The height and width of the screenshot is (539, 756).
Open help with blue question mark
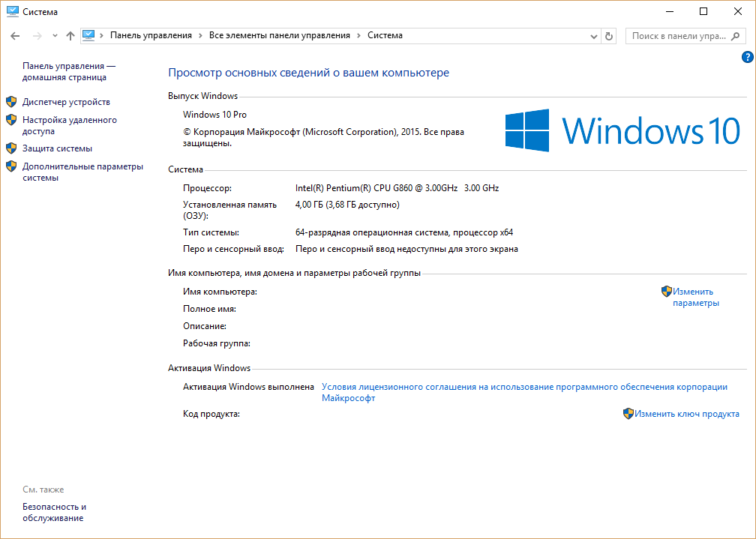(x=747, y=58)
